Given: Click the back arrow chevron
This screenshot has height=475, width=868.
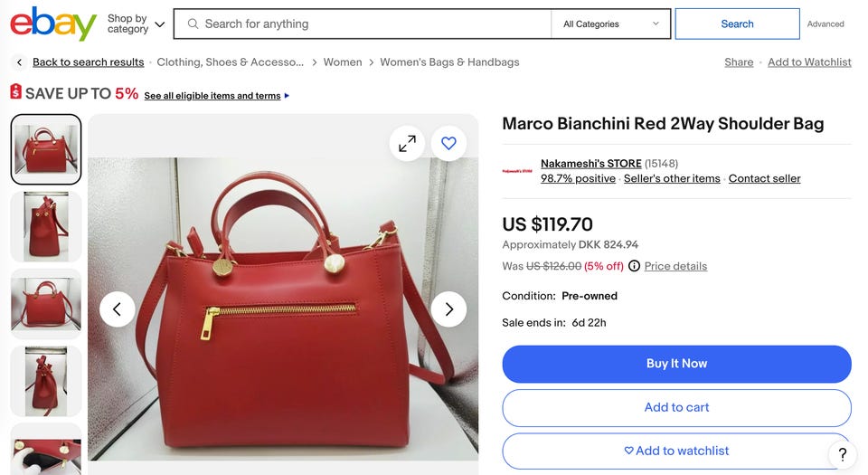Looking at the screenshot, I should point(19,62).
